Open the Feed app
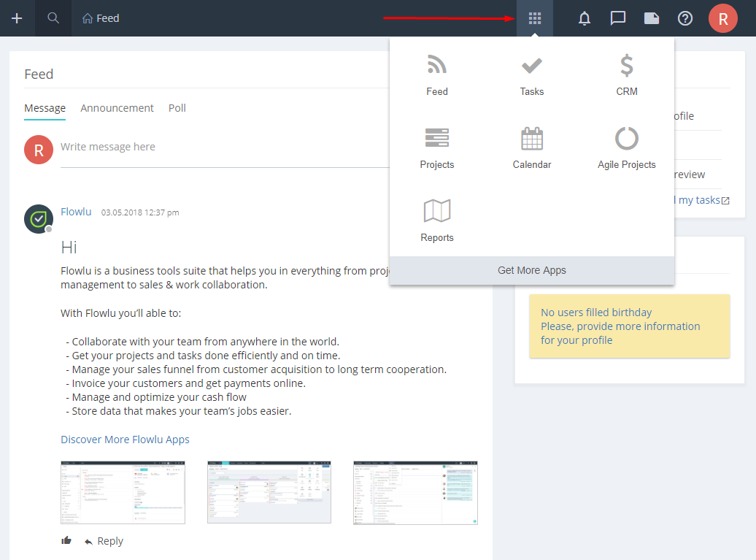This screenshot has height=560, width=756. (x=437, y=75)
